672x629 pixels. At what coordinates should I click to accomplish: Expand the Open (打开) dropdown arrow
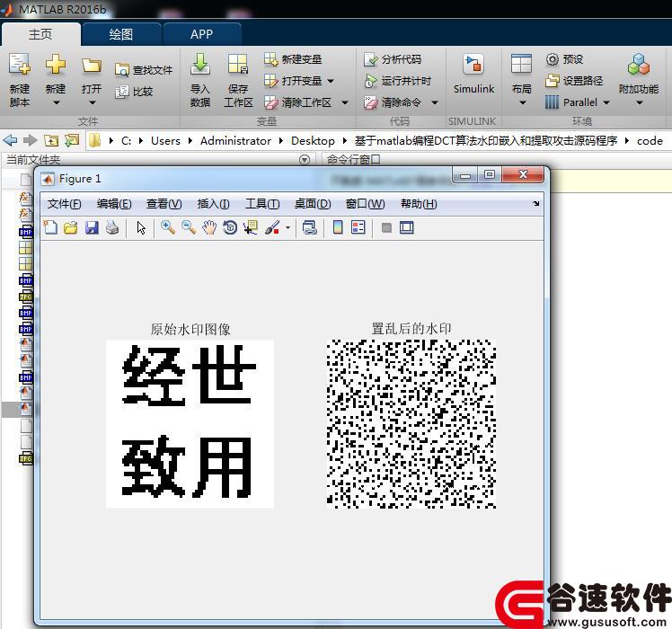93,103
